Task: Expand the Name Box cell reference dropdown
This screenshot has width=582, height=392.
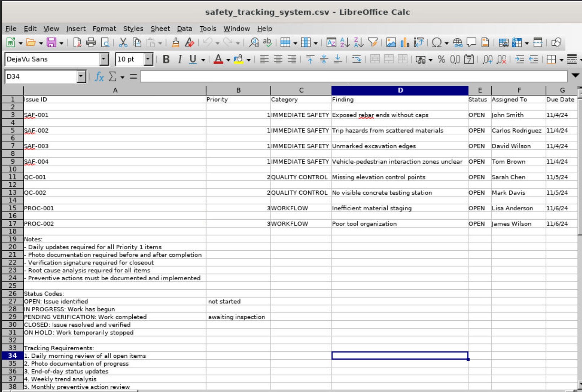Action: click(81, 76)
